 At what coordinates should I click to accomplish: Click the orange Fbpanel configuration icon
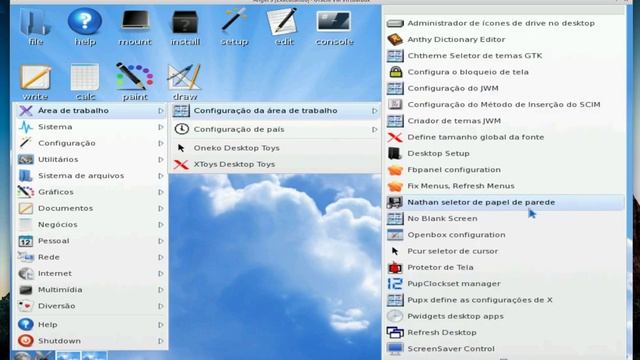tap(395, 170)
